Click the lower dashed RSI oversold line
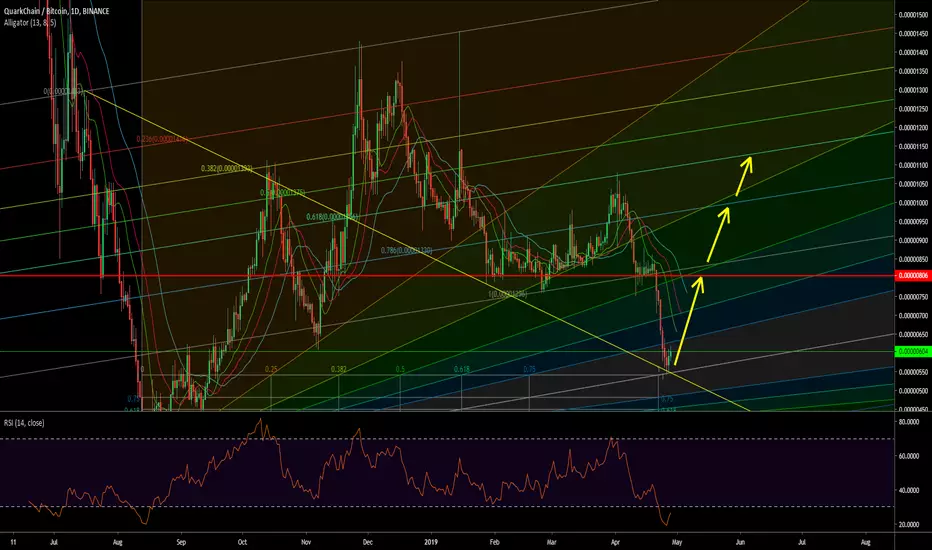Viewport: 932px width, 550px height. tap(447, 507)
